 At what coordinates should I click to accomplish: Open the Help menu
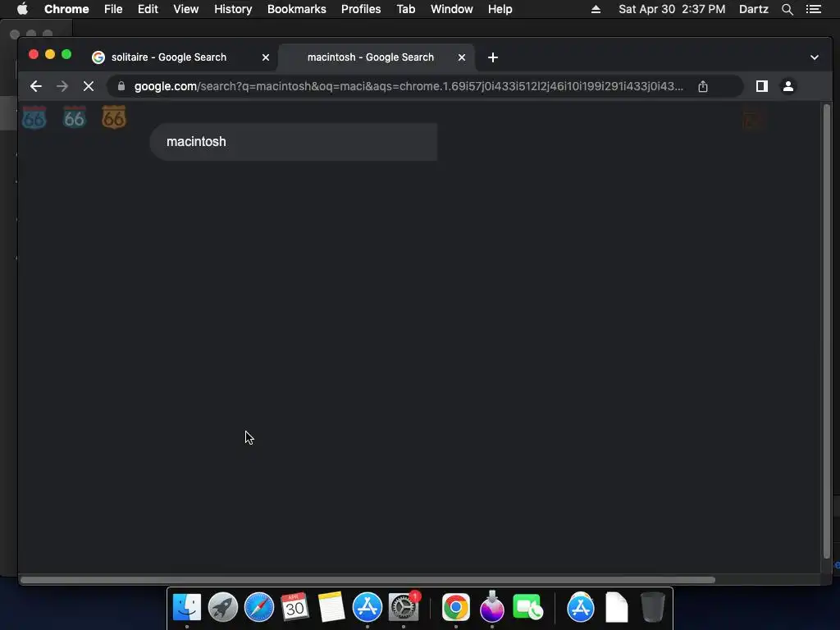coord(500,9)
